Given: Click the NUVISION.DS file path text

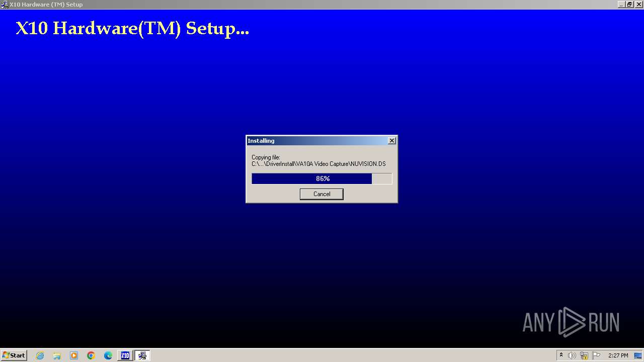Looking at the screenshot, I should click(x=318, y=164).
